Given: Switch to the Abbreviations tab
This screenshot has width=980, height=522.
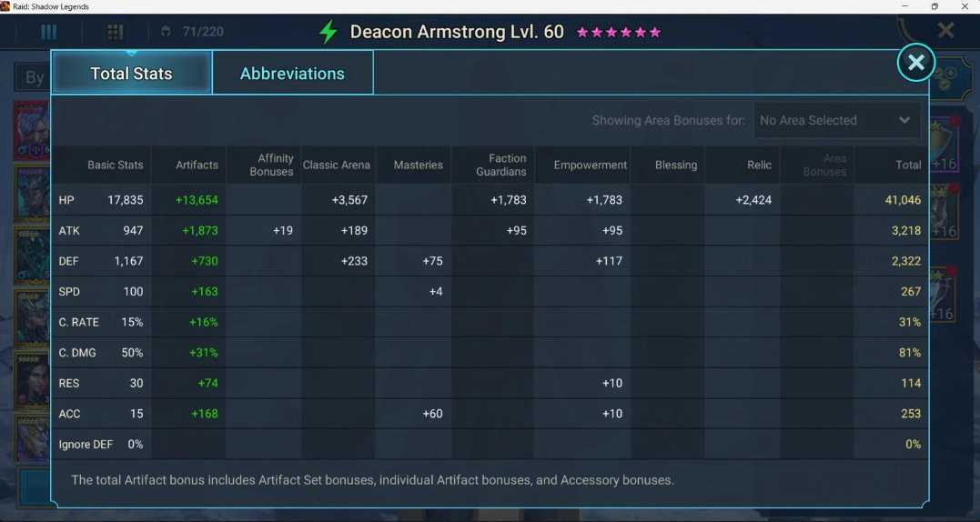Looking at the screenshot, I should pos(292,73).
